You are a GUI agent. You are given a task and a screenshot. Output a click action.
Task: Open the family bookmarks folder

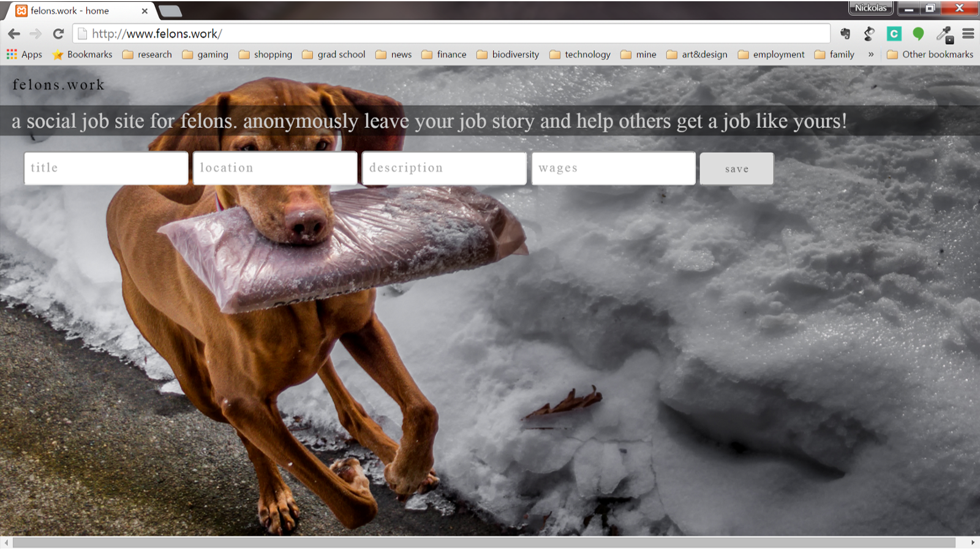834,54
